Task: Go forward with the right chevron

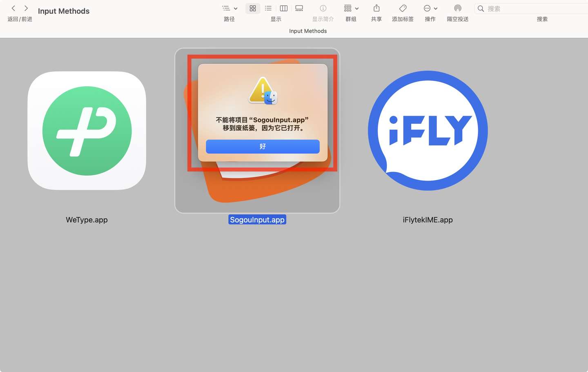Action: tap(26, 8)
